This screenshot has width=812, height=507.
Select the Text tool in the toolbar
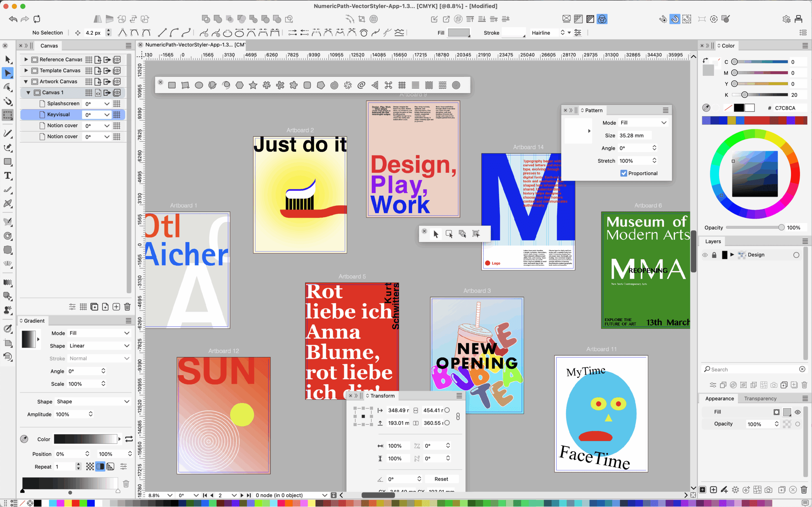[8, 175]
